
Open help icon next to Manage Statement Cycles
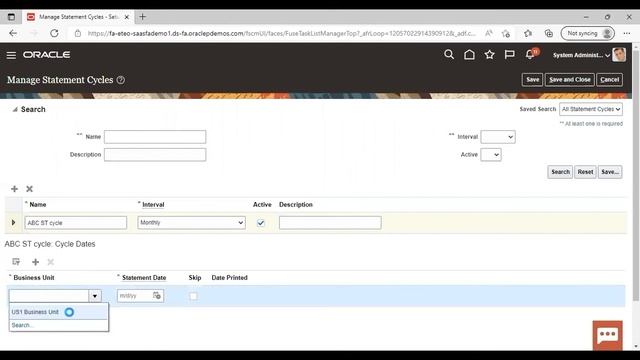pos(121,80)
